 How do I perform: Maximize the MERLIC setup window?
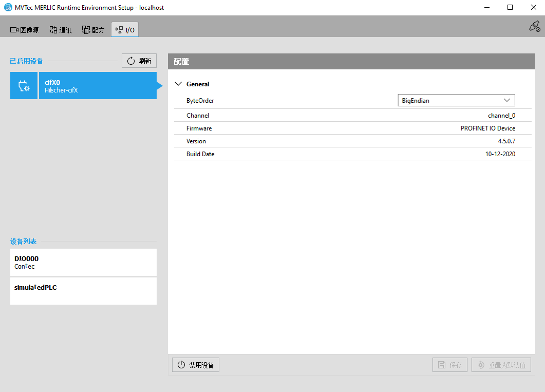(510, 8)
